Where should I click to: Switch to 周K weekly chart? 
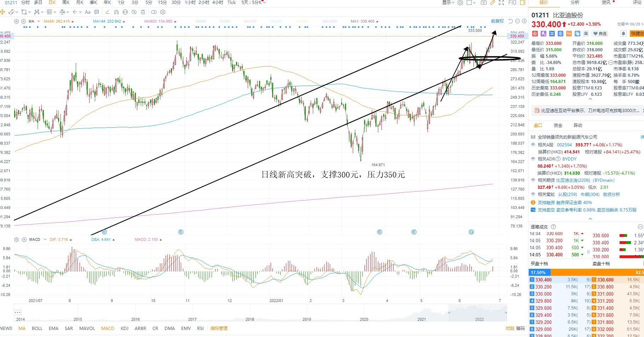(x=66, y=2)
